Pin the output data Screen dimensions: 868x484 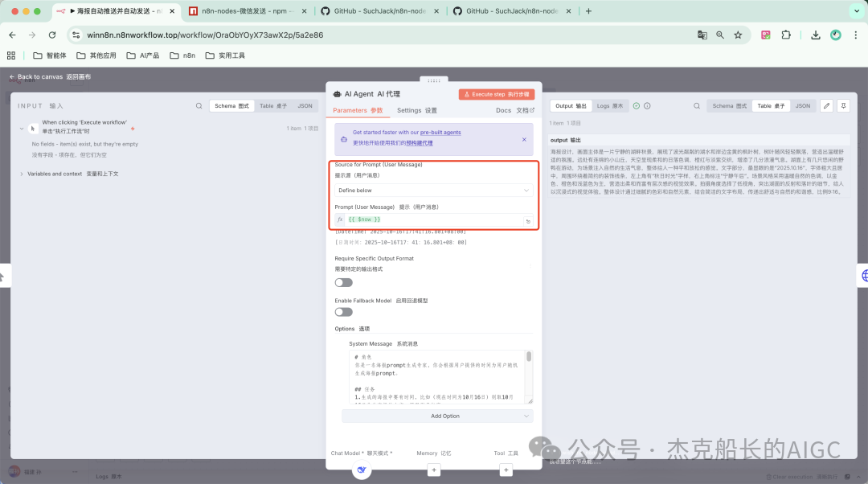(x=843, y=106)
